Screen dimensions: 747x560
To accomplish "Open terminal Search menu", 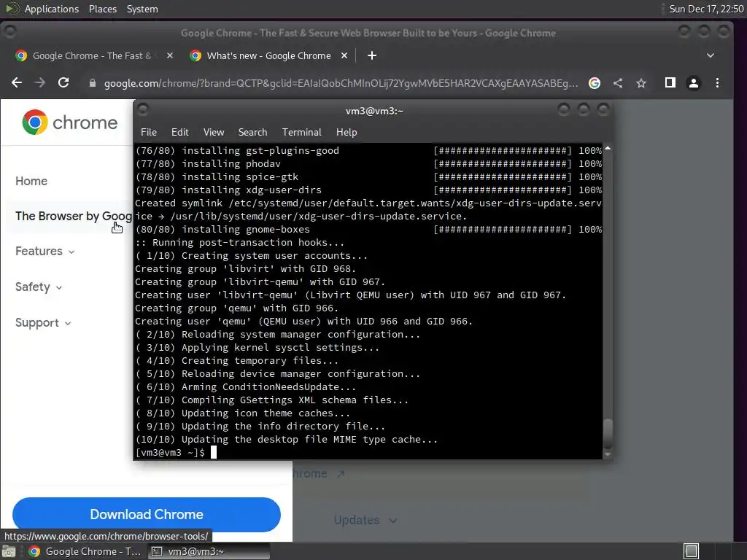I will pos(253,133).
